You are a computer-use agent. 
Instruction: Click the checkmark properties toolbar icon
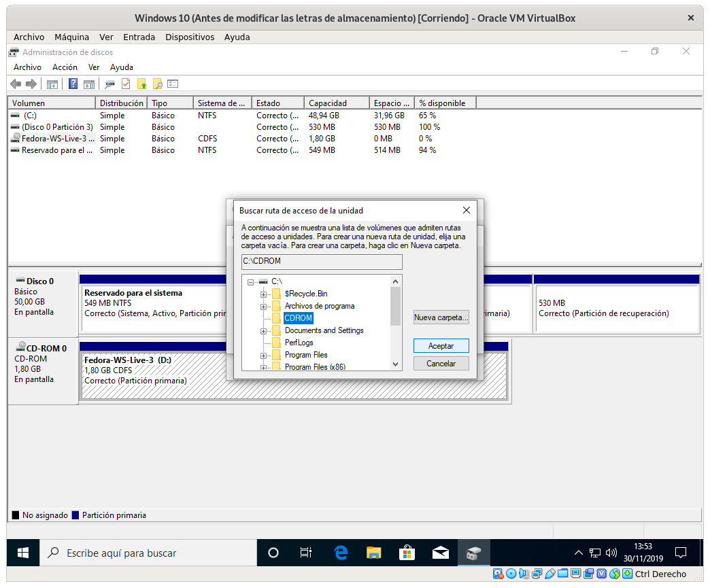click(x=126, y=84)
